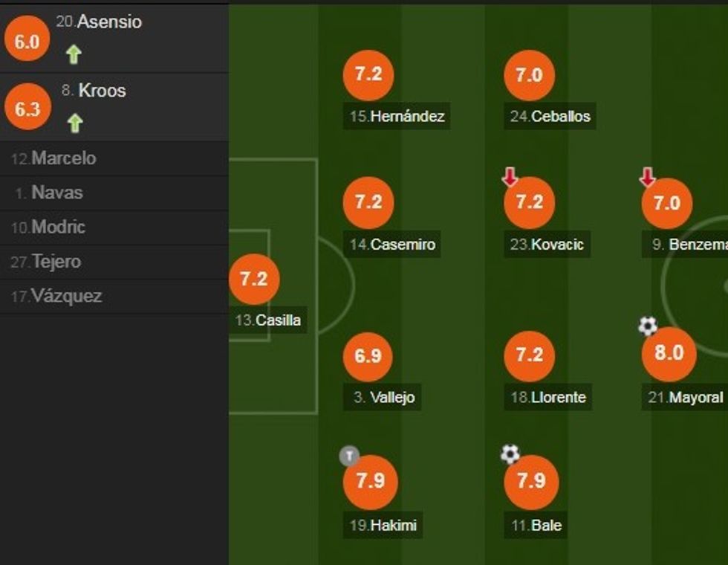Click Casilla's 7.2 rating circle
Viewport: 728px width, 565px height.
(x=254, y=279)
